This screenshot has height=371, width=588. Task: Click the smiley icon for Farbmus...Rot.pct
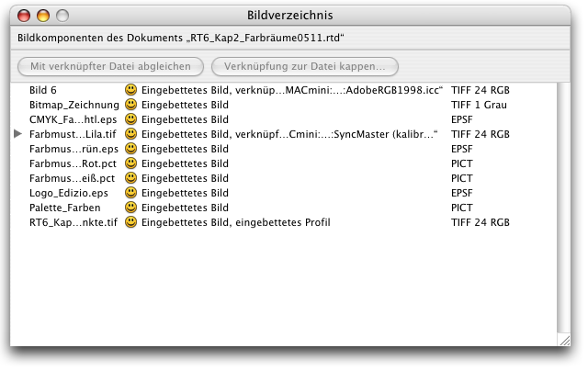tap(131, 163)
